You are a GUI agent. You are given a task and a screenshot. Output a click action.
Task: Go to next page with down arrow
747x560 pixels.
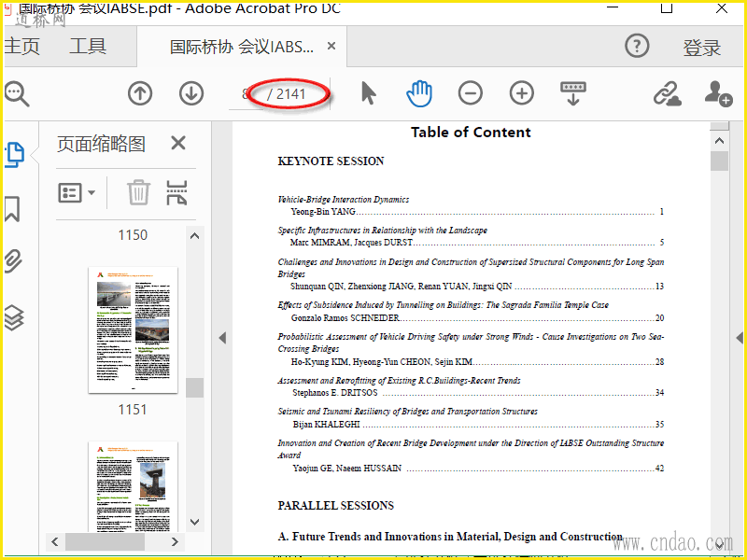click(x=191, y=93)
